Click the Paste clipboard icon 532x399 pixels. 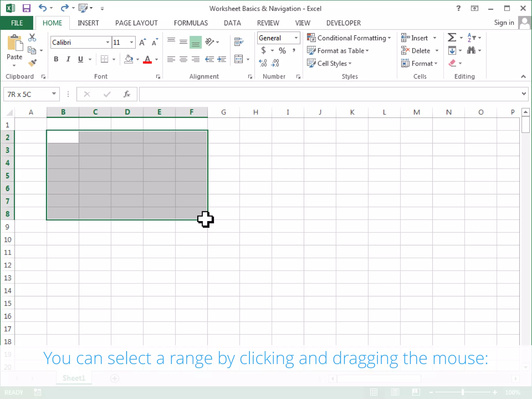(15, 43)
